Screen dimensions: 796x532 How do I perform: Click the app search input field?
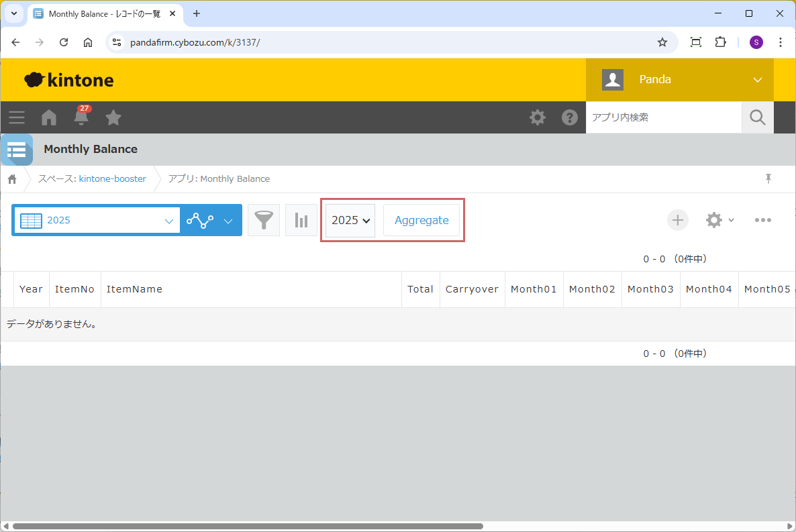[663, 117]
